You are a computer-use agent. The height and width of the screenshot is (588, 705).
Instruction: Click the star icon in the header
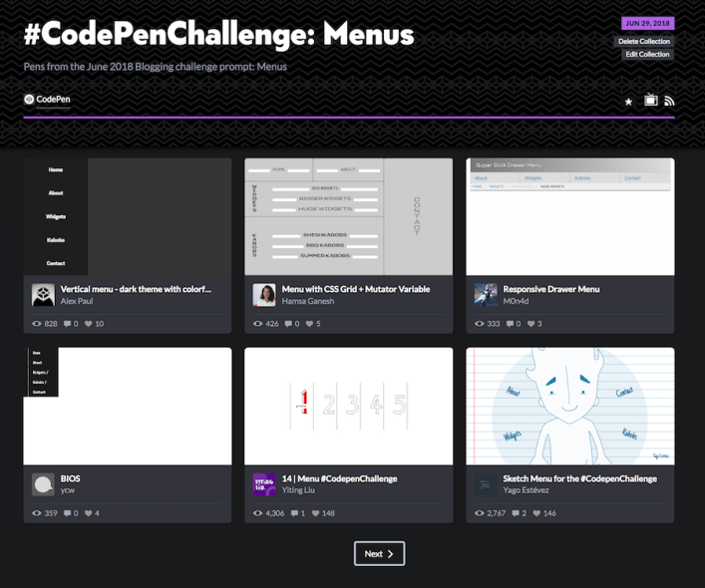pos(628,102)
